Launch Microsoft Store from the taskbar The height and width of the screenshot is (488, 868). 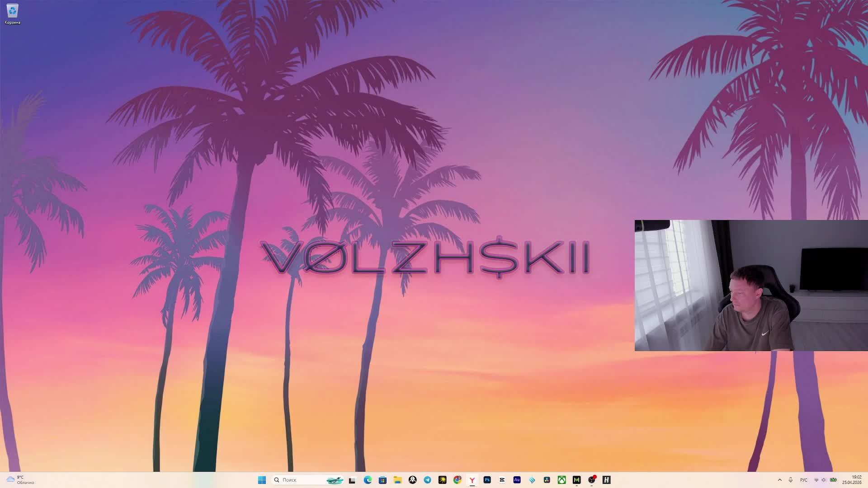click(382, 480)
